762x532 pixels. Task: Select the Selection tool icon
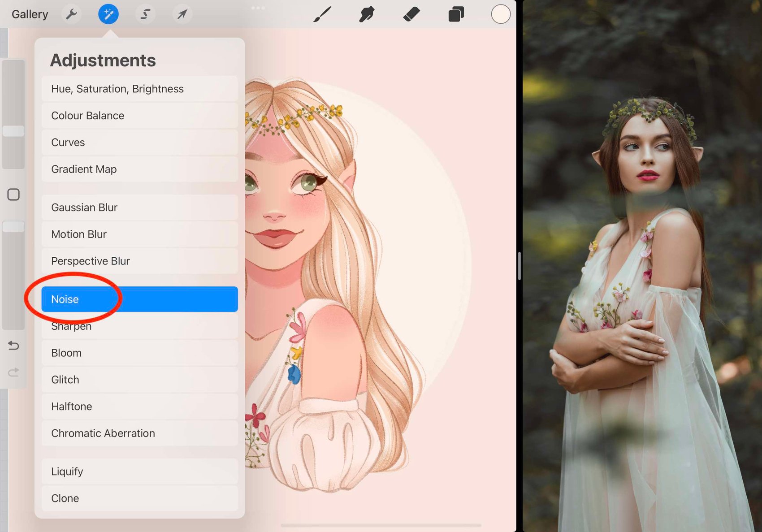145,14
